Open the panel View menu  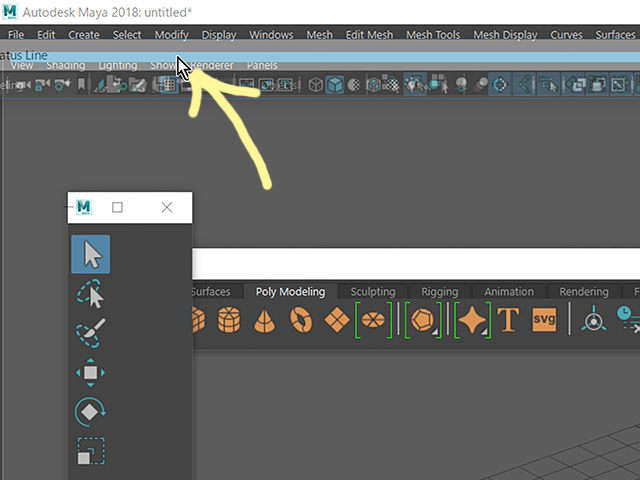[22, 66]
